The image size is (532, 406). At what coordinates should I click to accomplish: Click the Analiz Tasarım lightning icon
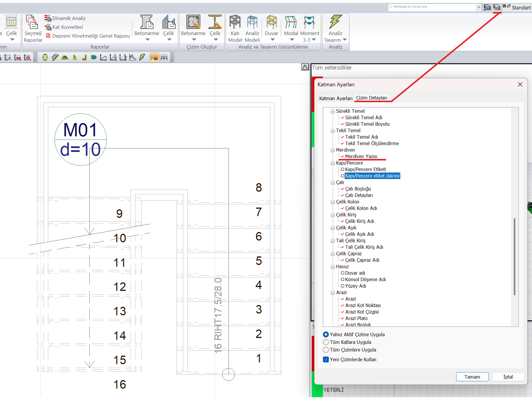click(335, 22)
